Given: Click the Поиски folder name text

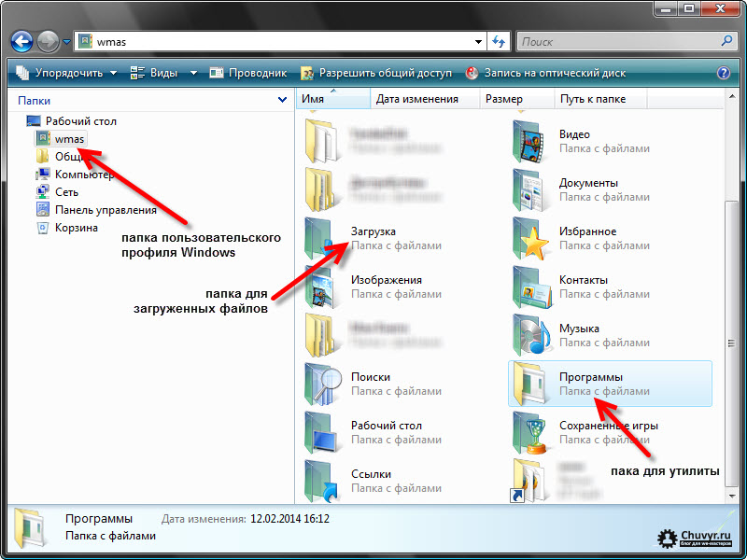Looking at the screenshot, I should (370, 377).
